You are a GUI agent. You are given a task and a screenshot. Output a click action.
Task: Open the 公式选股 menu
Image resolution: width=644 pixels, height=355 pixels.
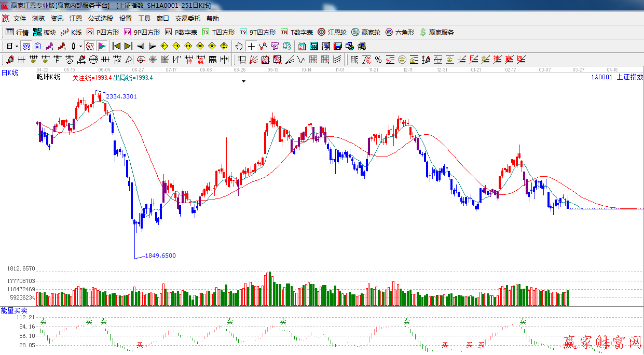[100, 18]
